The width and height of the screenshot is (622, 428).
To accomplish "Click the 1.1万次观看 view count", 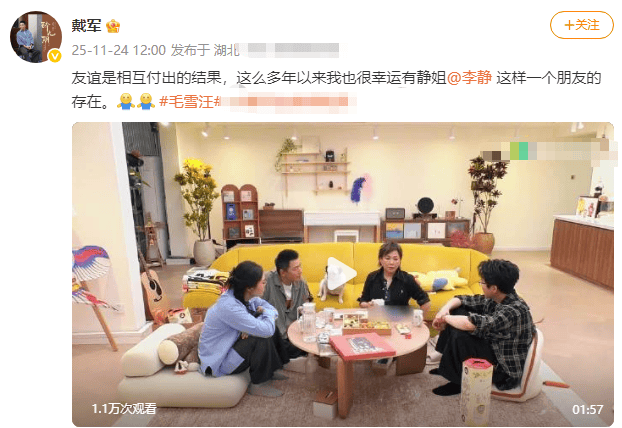I will point(124,409).
